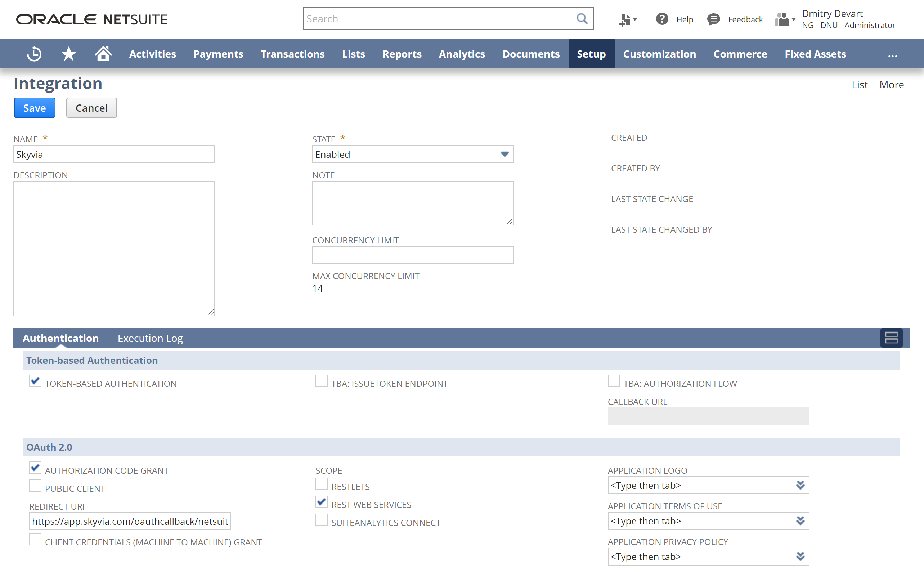This screenshot has width=924, height=572.
Task: Open the Transactions menu
Action: pos(292,54)
